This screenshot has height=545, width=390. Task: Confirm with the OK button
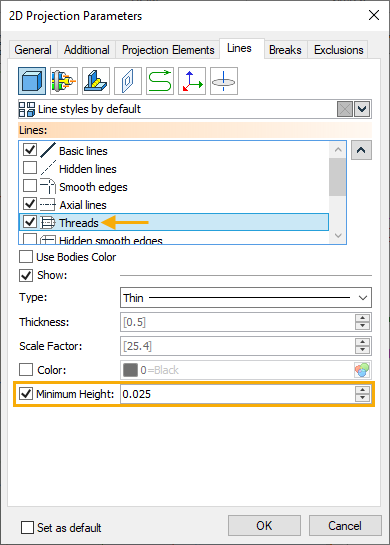pos(265,526)
